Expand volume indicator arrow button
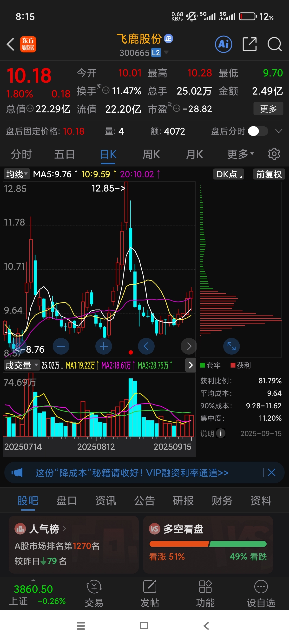Viewport: 289px width, 644px height. [x=190, y=365]
